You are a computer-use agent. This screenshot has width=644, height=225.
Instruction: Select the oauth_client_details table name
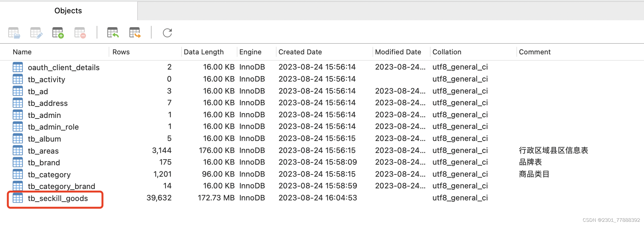[64, 67]
